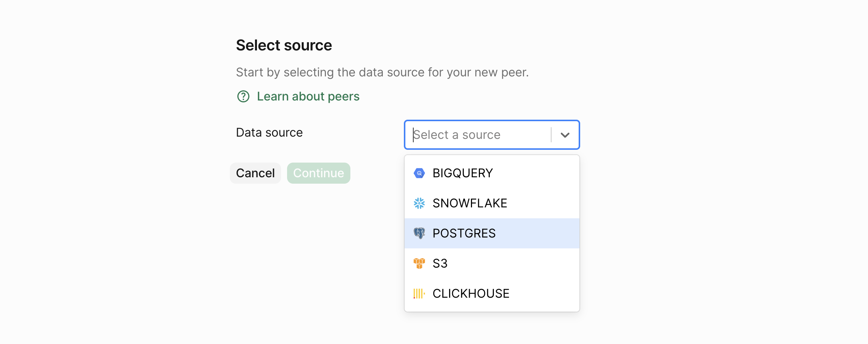This screenshot has width=868, height=344.
Task: Click the Data source field label
Action: click(x=269, y=132)
